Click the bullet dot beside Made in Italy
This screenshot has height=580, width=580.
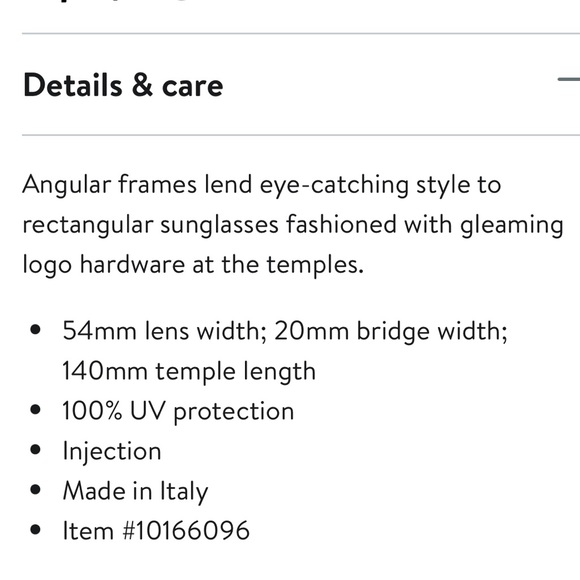click(36, 490)
